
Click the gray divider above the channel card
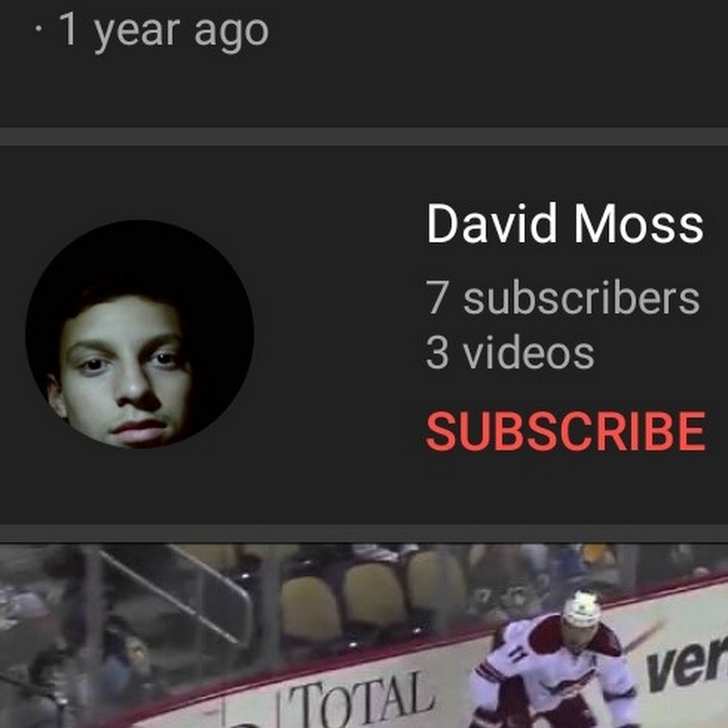364,137
